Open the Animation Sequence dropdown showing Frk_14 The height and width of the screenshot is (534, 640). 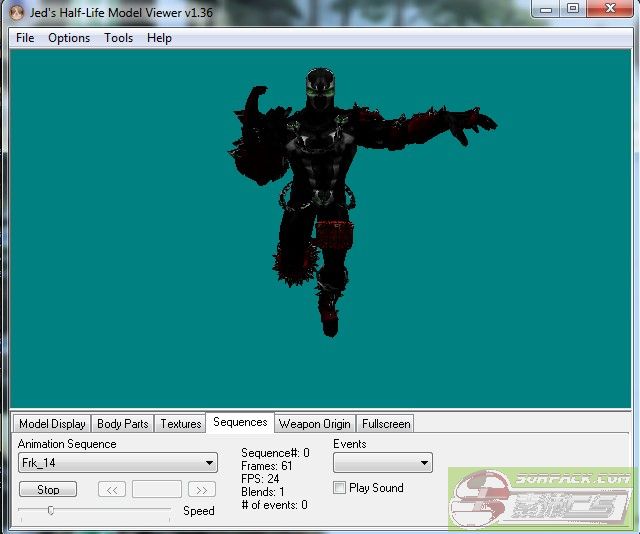point(118,463)
